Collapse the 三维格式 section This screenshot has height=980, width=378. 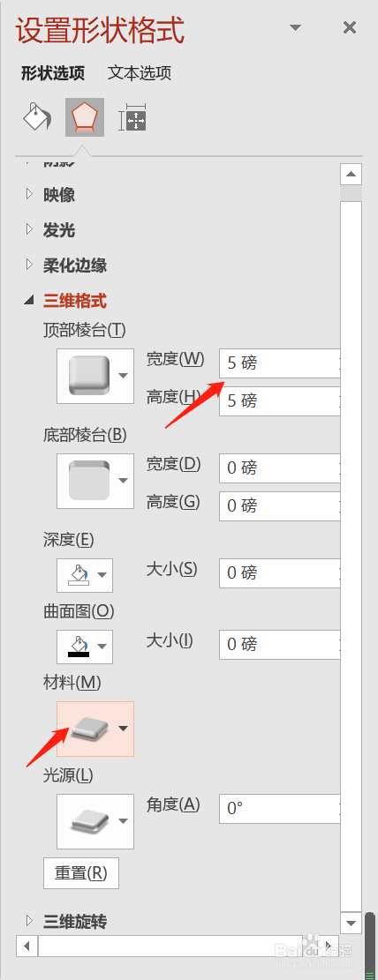65,302
